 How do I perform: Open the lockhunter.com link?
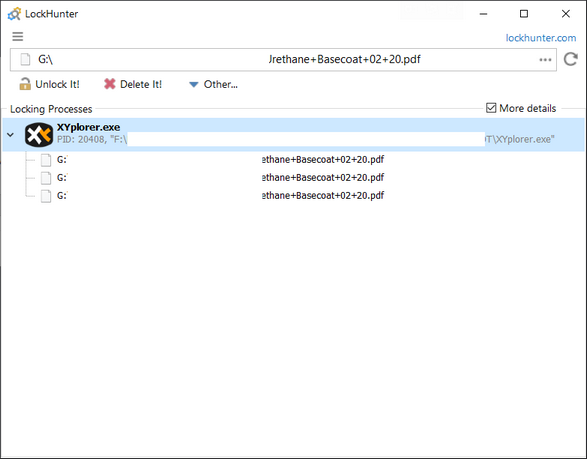coord(541,38)
